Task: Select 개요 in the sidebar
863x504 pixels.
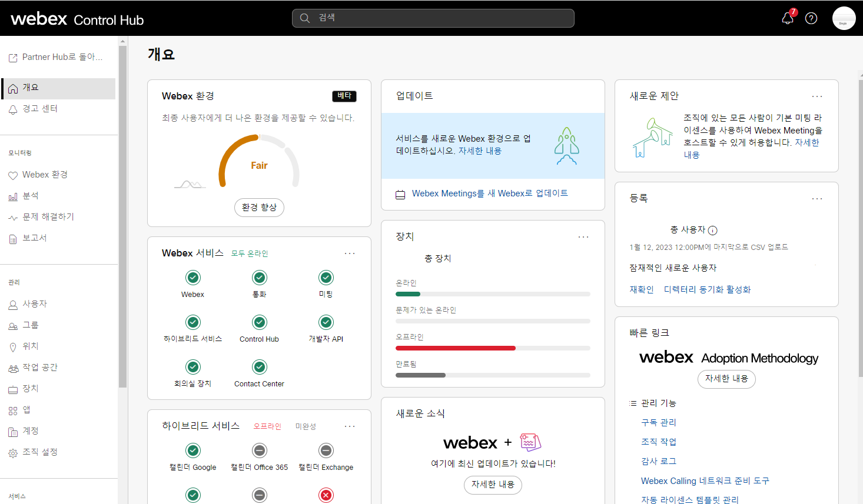Action: pos(58,88)
